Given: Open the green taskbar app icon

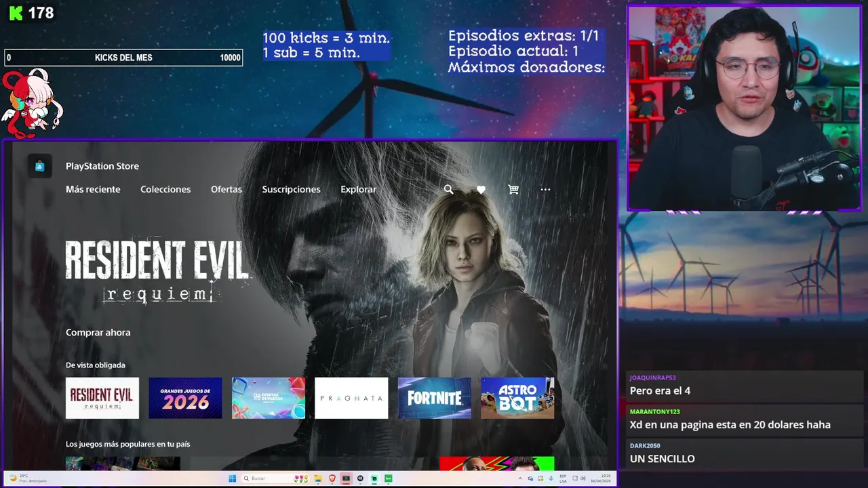Looking at the screenshot, I should pos(389,479).
